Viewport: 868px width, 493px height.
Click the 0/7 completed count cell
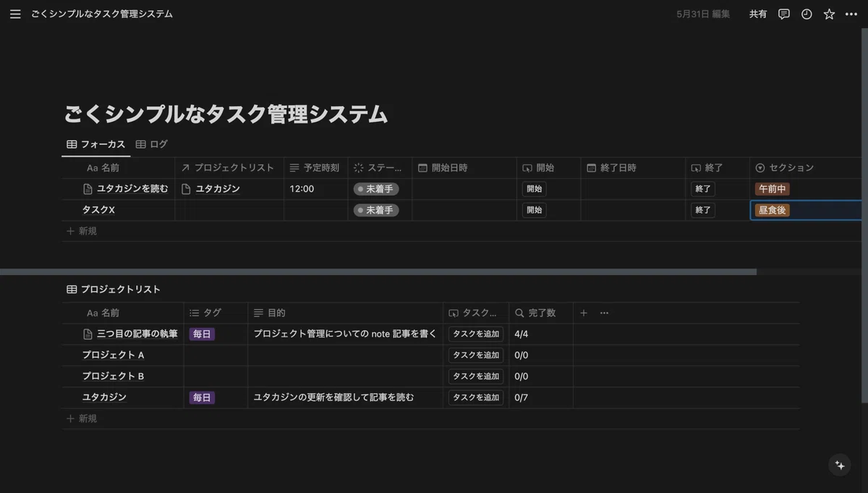541,397
